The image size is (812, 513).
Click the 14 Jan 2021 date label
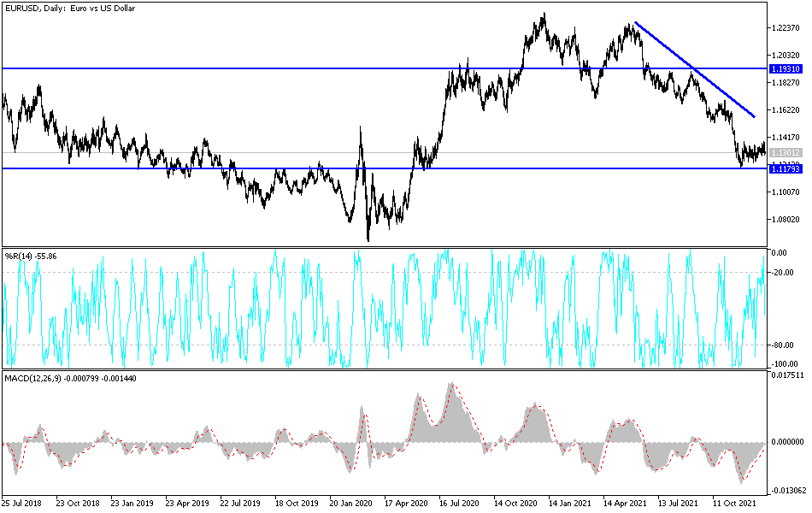pyautogui.click(x=569, y=503)
